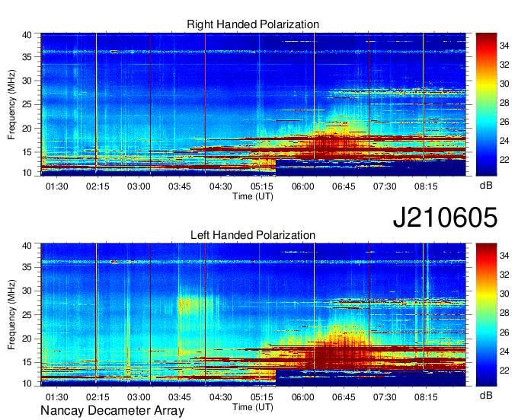Pick the 06:45 time tick on Left Handed plot
The image size is (518, 420).
coord(344,397)
